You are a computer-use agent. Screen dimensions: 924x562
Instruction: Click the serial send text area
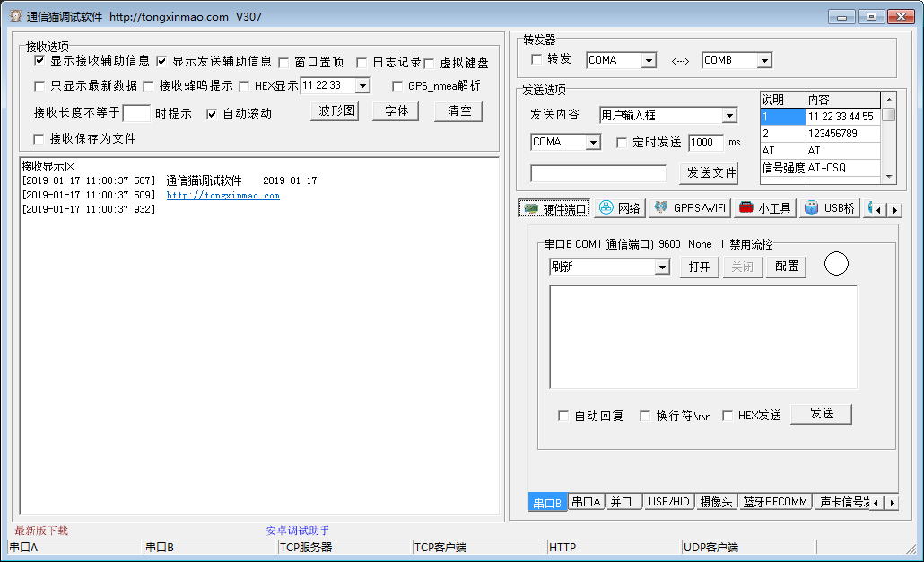pyautogui.click(x=703, y=337)
